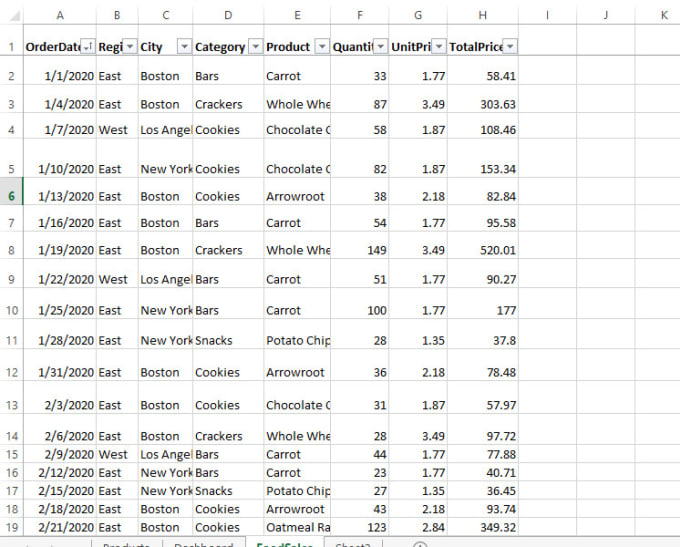Open the OrderDate filter dropdown
Screen dimensions: 680x547
(88, 46)
